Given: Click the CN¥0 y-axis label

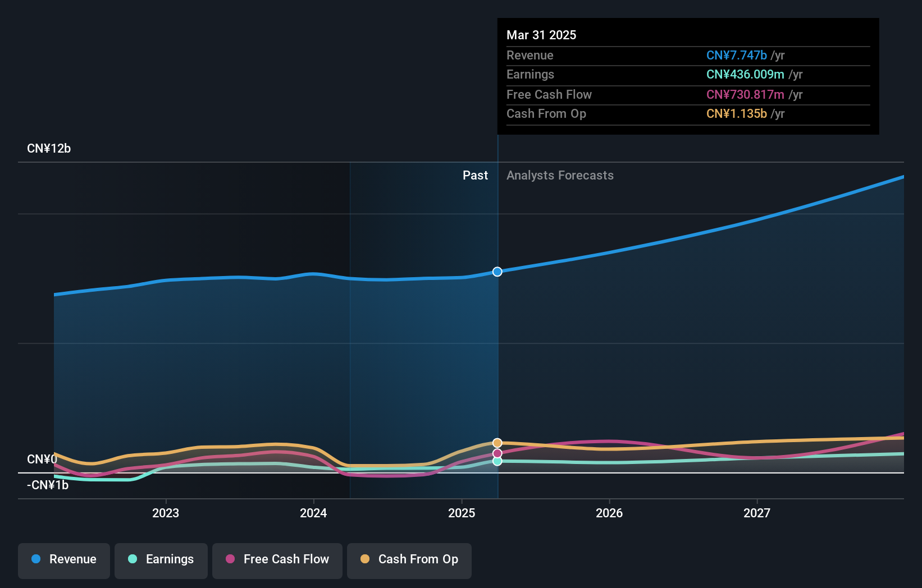Looking at the screenshot, I should tap(42, 460).
